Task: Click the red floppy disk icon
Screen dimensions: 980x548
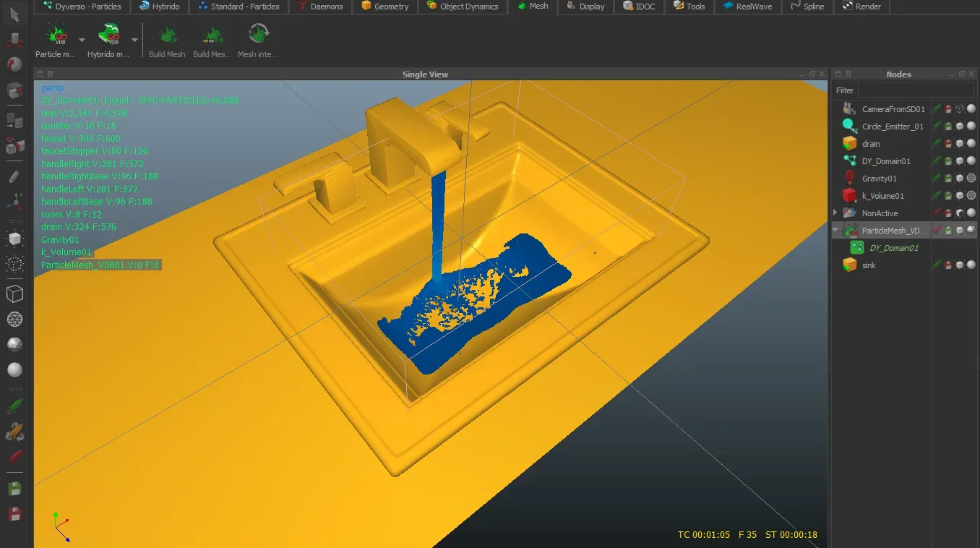Action: point(14,515)
